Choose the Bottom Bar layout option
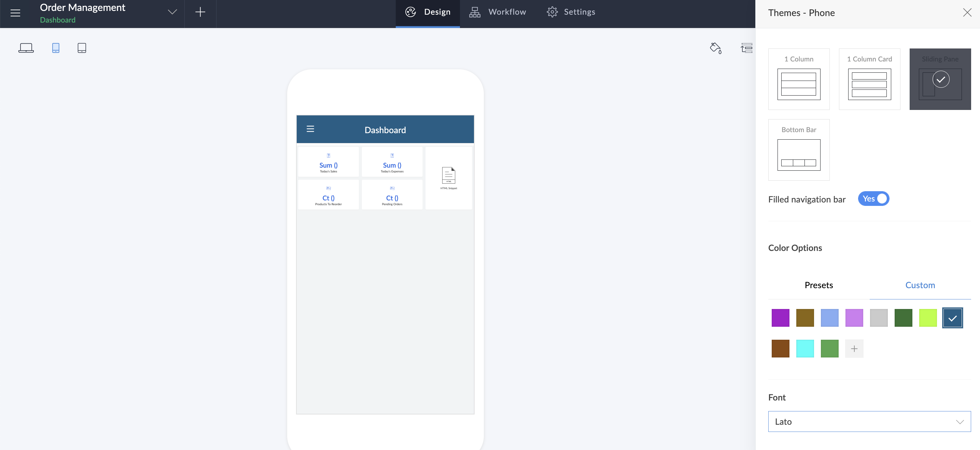This screenshot has height=450, width=980. pyautogui.click(x=799, y=150)
